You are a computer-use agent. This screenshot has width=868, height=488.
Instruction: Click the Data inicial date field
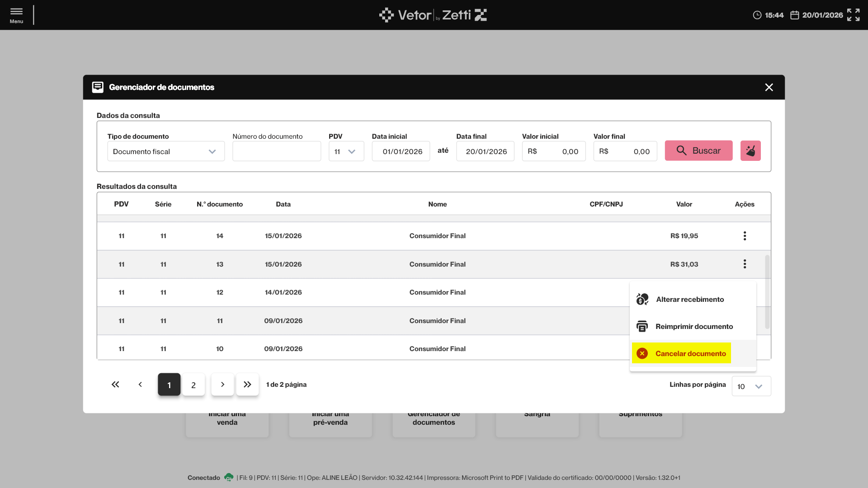(x=401, y=151)
